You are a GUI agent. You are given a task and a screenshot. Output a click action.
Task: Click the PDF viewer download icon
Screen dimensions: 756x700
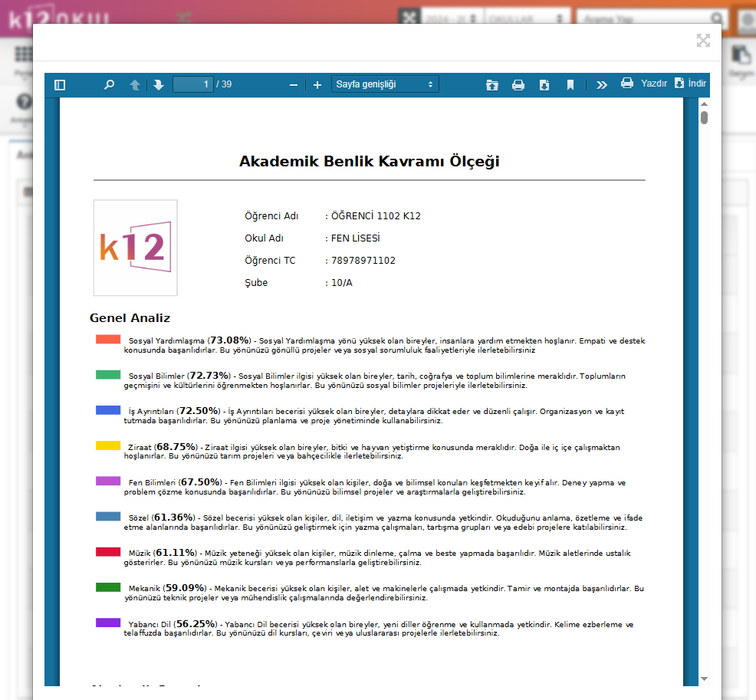(x=544, y=85)
